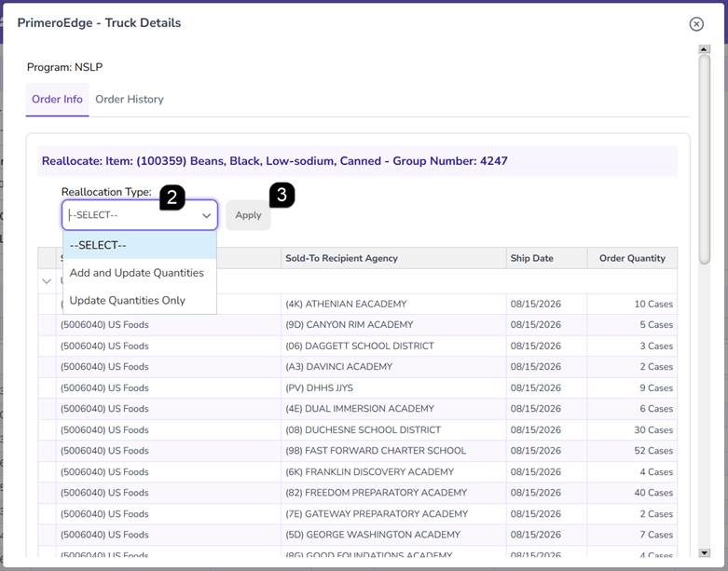This screenshot has height=571, width=728.
Task: Click US Foods cell in Davinci row
Action: point(169,367)
